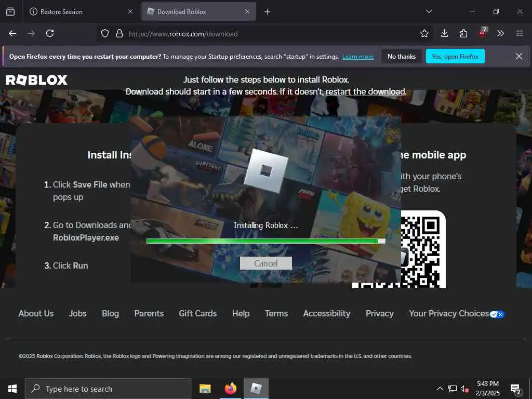Open Accessibility footer link
This screenshot has width=532, height=399.
click(327, 313)
